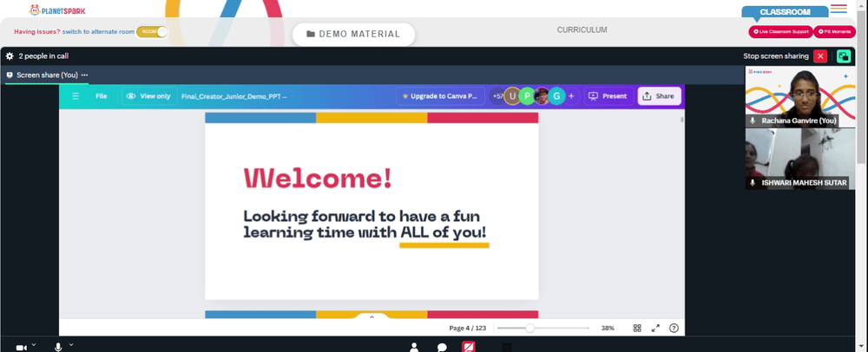This screenshot has width=868, height=352.
Task: Click the Canva vertical scrollbar
Action: coord(682,120)
